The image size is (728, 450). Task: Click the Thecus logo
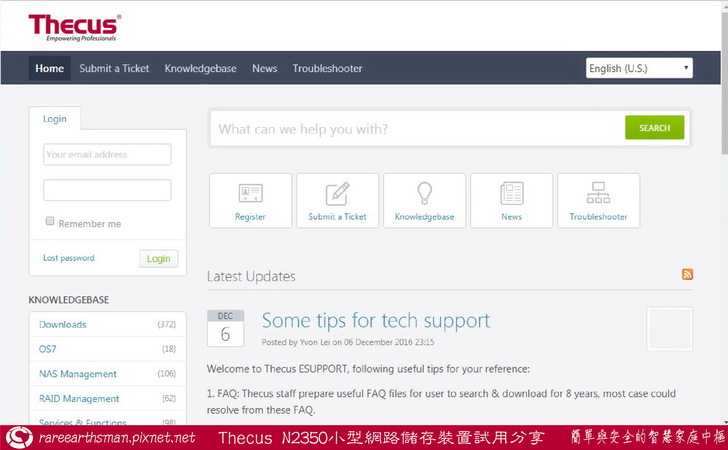[x=75, y=27]
